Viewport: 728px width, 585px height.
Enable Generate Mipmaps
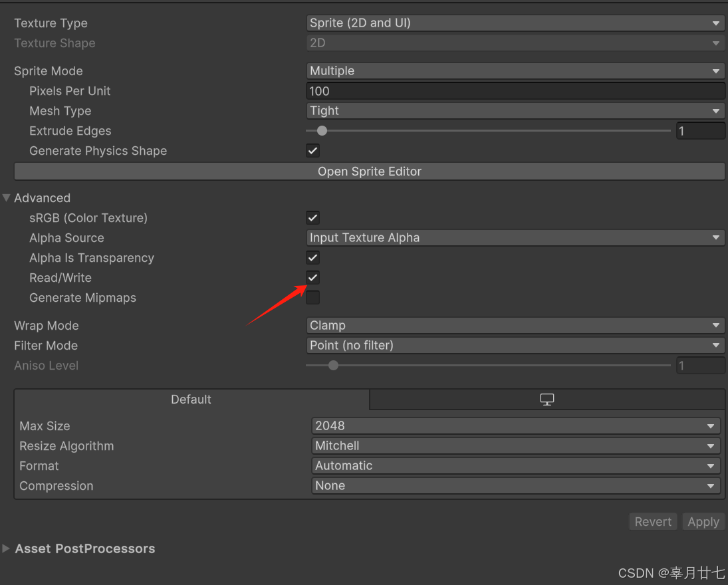click(312, 297)
